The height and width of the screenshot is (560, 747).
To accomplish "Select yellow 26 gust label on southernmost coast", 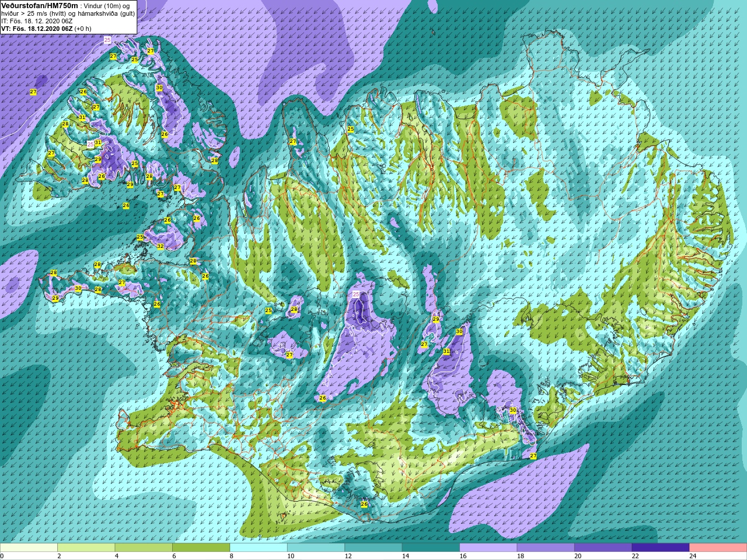I will tap(364, 504).
